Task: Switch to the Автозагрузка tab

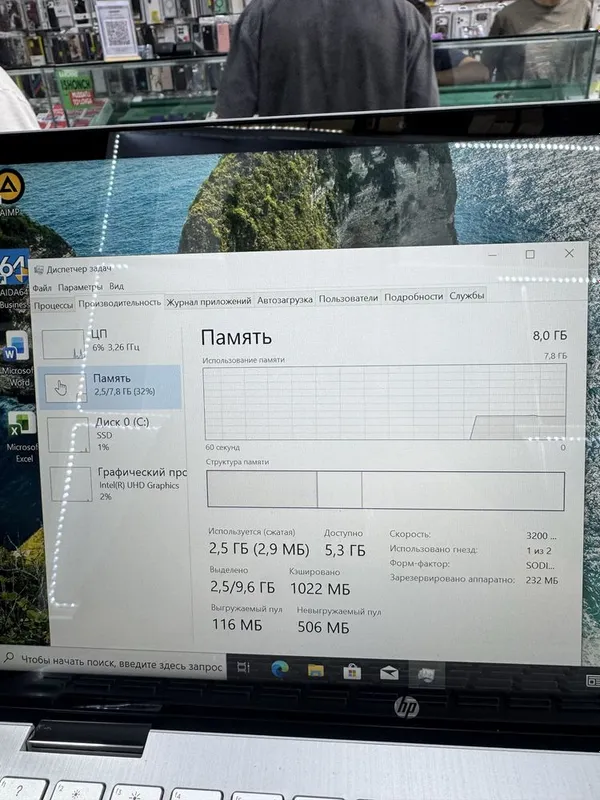Action: click(285, 300)
